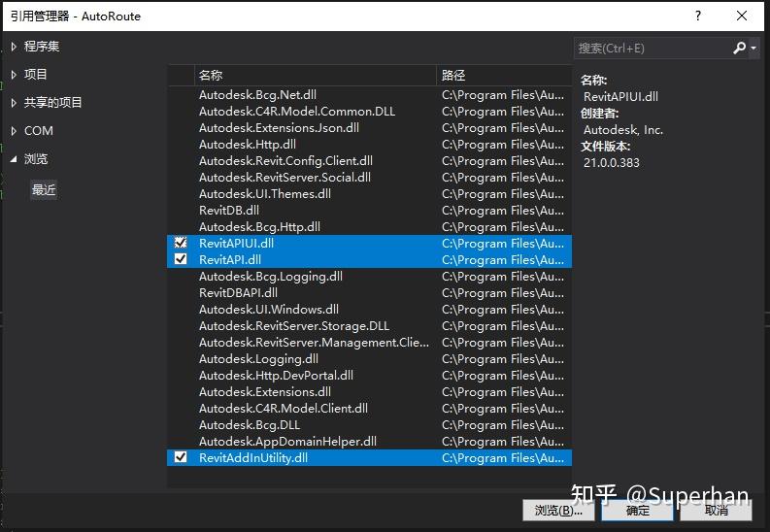Click the 浏览(B)... button
This screenshot has width=770, height=532.
pyautogui.click(x=558, y=511)
